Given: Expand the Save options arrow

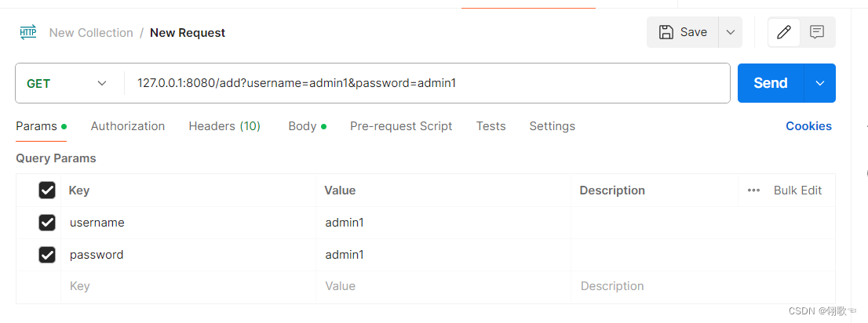Looking at the screenshot, I should click(731, 32).
